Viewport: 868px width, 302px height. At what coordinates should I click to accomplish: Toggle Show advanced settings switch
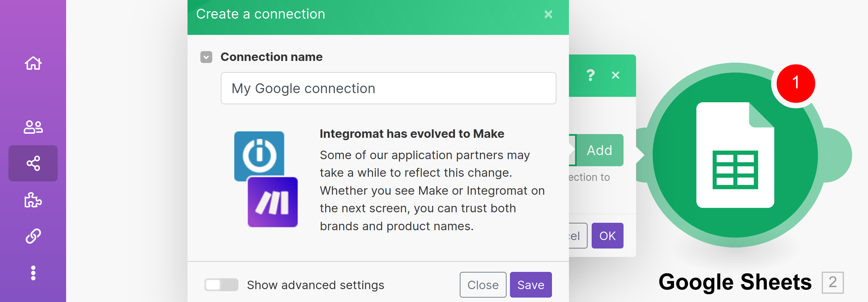tap(221, 285)
